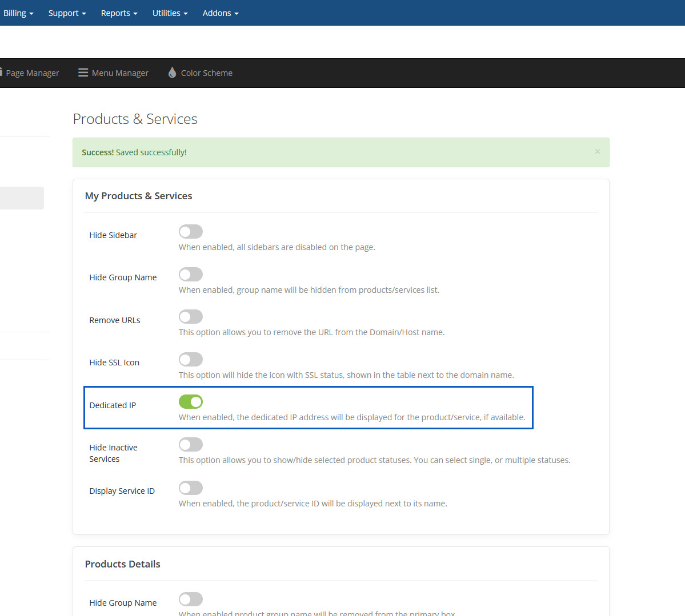Enable the Hide Sidebar toggle

tap(191, 232)
